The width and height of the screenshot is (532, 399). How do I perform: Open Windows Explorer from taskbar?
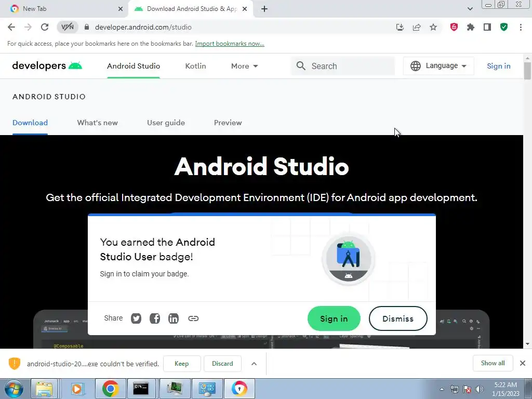(44, 389)
